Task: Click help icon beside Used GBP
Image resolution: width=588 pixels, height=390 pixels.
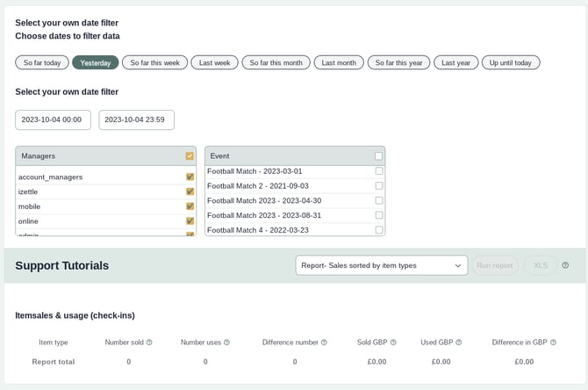Action: (458, 343)
